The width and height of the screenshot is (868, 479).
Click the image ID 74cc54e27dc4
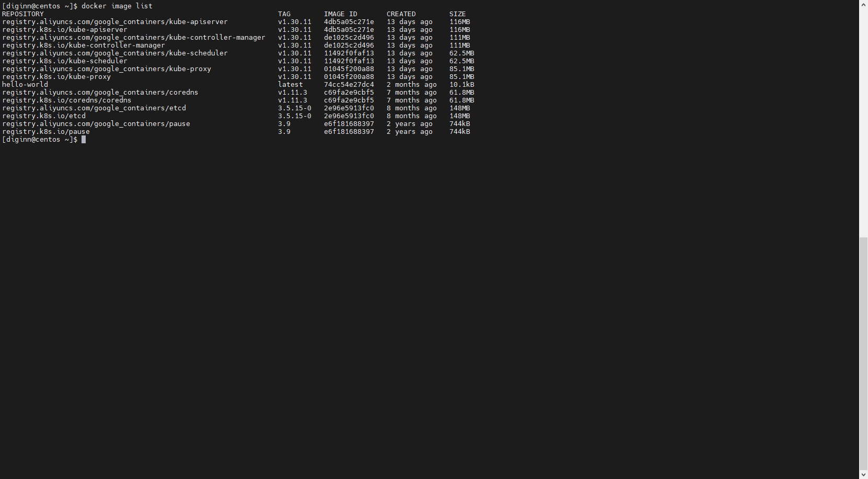(349, 85)
